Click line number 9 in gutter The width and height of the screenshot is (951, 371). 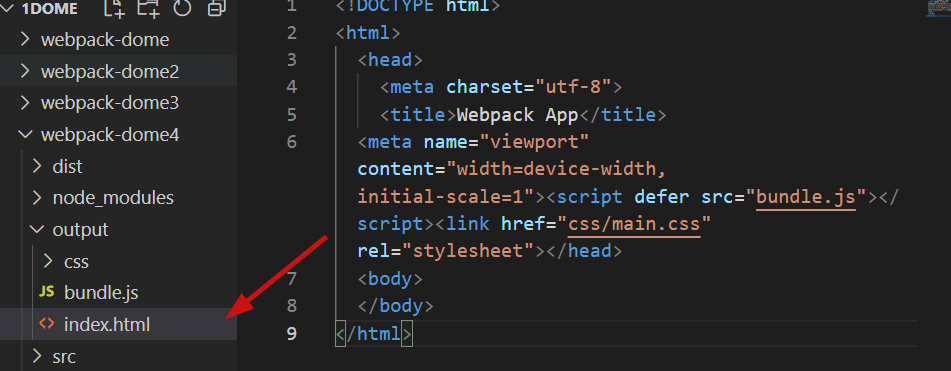click(x=291, y=333)
